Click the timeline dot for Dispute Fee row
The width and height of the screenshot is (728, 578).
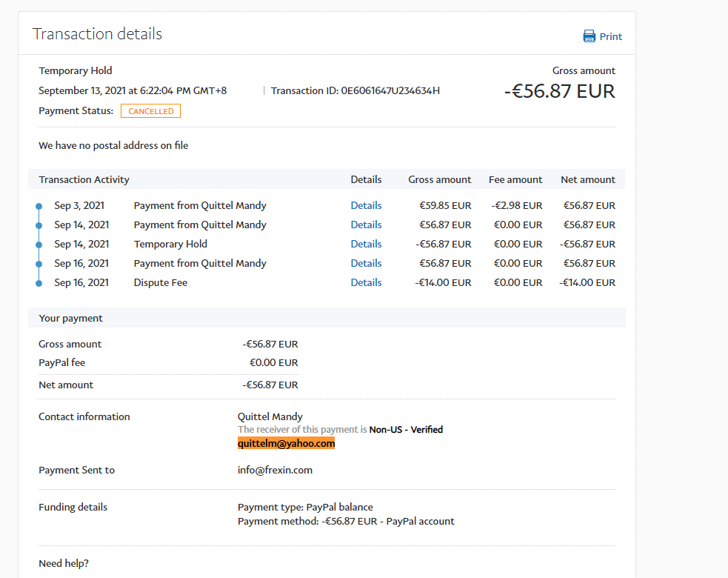[x=39, y=283]
